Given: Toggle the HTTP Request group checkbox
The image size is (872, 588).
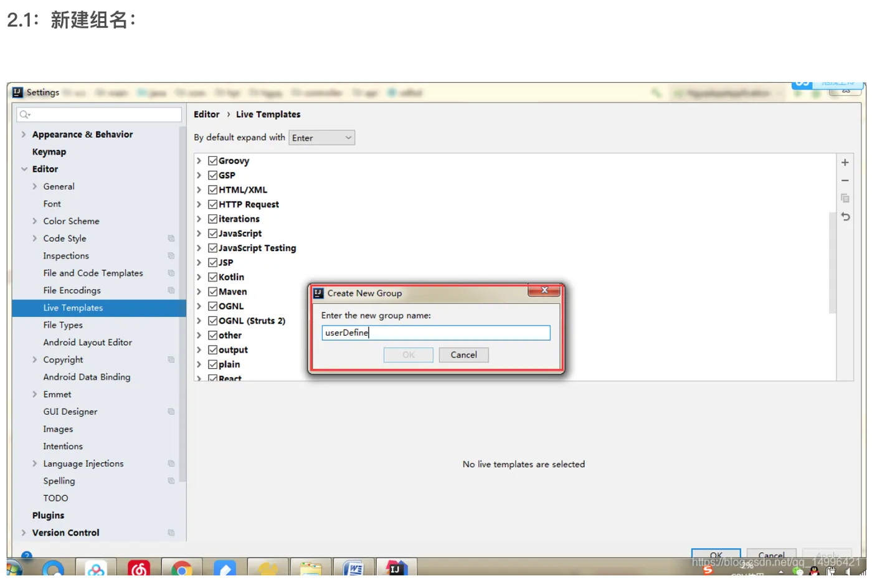Looking at the screenshot, I should [213, 204].
